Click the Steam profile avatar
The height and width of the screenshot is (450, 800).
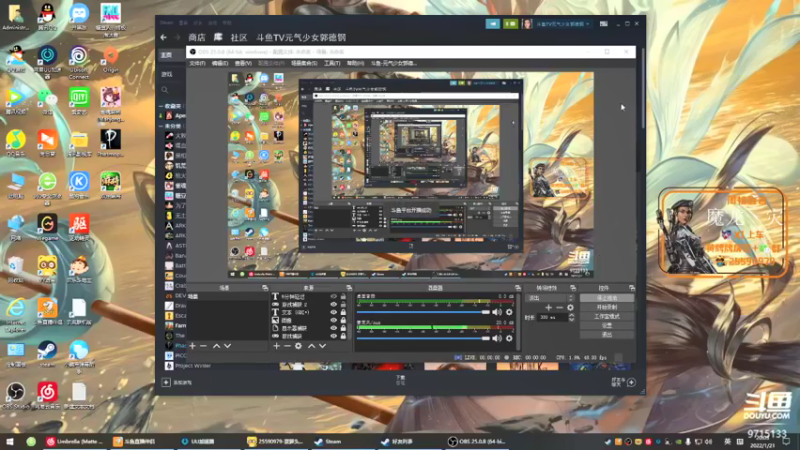[x=527, y=23]
